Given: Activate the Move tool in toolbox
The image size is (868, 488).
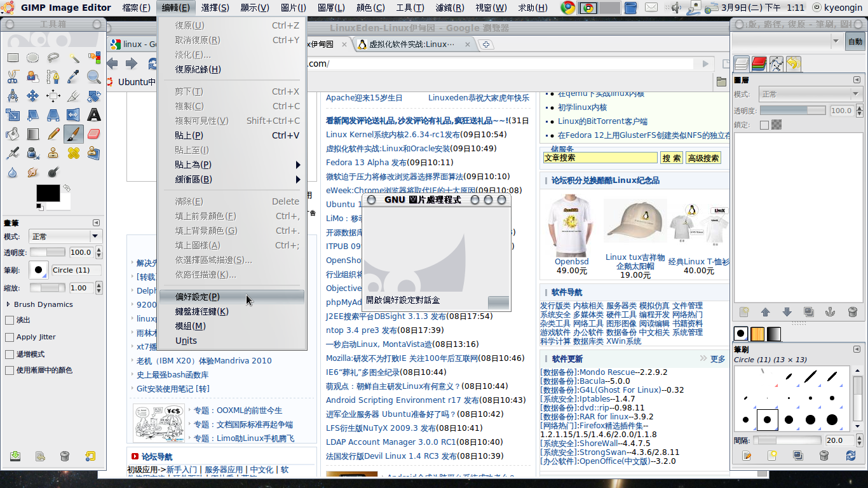Looking at the screenshot, I should pos(33,96).
